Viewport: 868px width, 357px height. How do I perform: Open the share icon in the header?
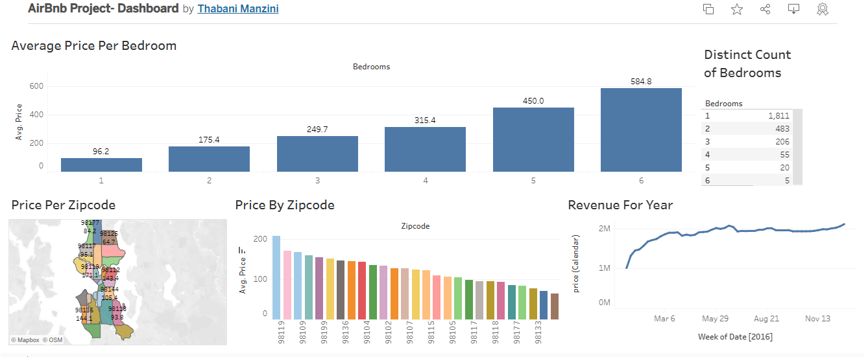click(766, 9)
